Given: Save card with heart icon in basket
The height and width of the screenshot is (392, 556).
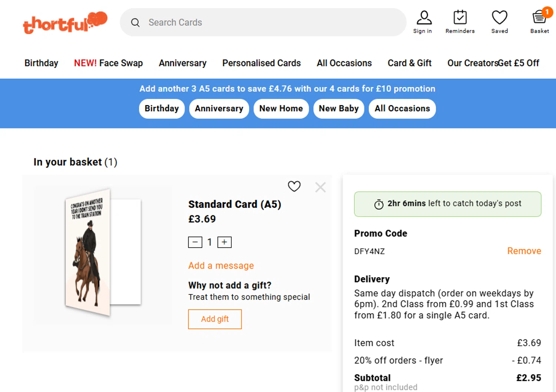Looking at the screenshot, I should click(294, 186).
